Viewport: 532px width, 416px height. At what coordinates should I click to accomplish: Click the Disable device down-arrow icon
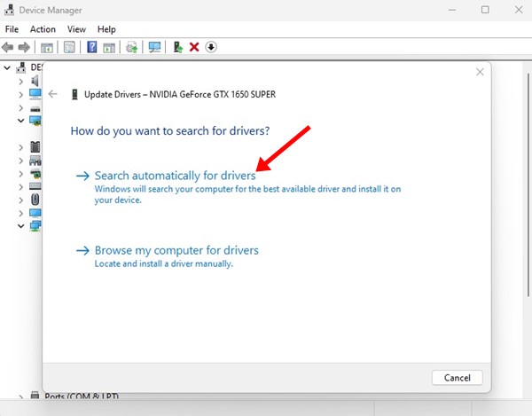(211, 47)
